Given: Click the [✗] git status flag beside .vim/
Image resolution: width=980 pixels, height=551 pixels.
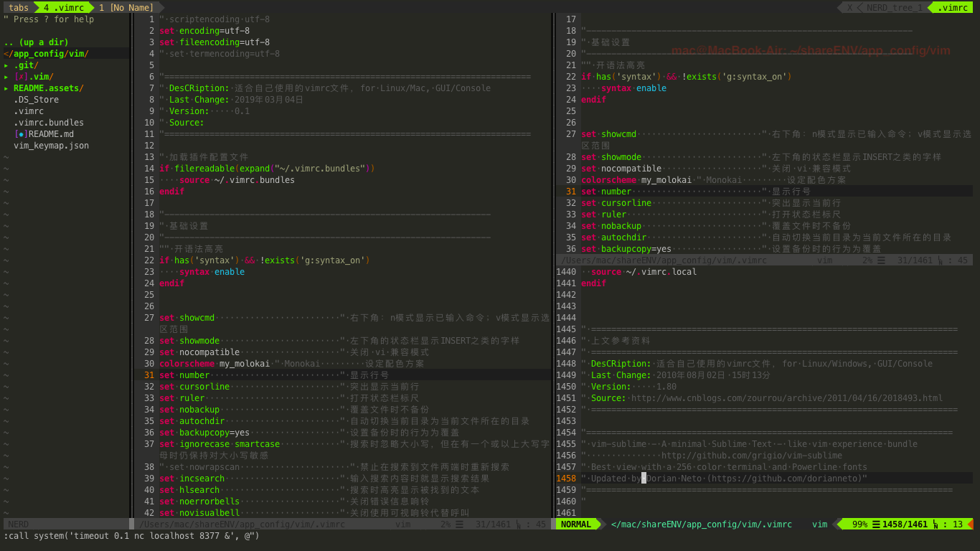Looking at the screenshot, I should [21, 77].
